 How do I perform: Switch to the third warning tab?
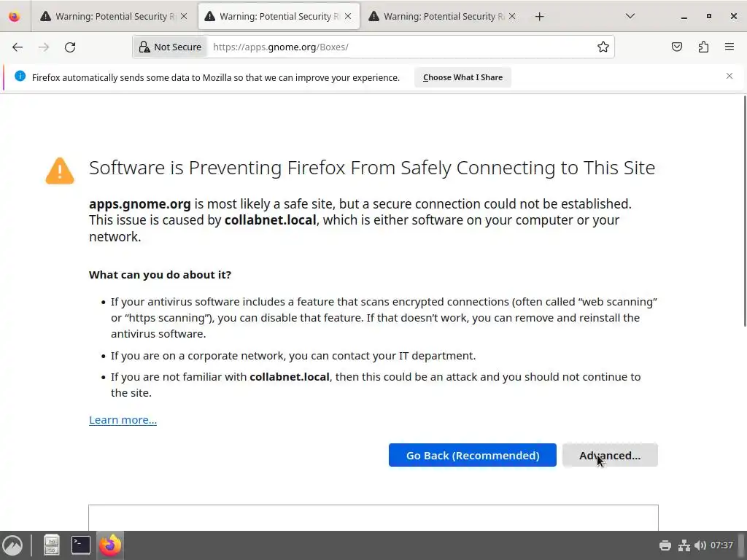click(x=443, y=17)
